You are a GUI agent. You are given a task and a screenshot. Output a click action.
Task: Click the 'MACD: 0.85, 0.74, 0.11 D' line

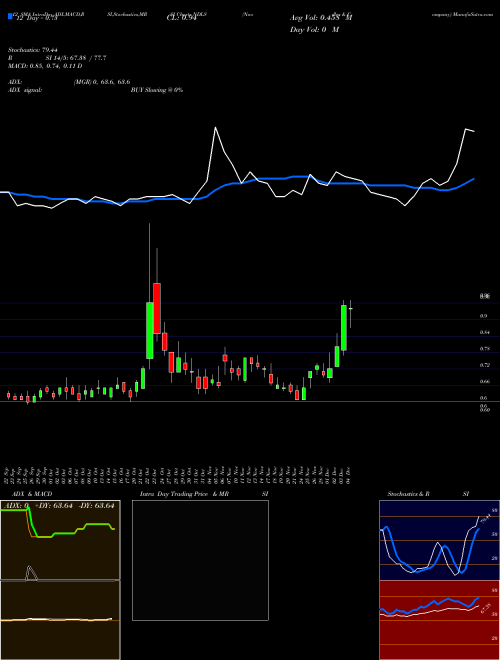[45, 66]
